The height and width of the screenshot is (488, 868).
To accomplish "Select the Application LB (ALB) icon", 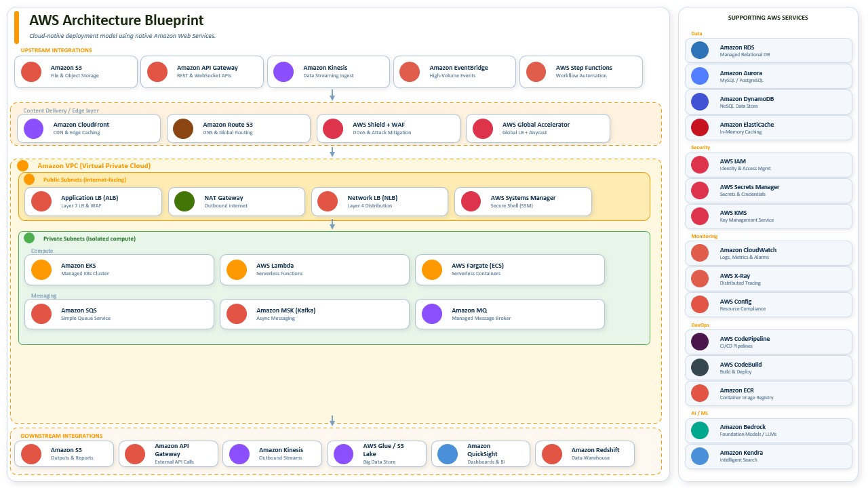I will coord(41,201).
